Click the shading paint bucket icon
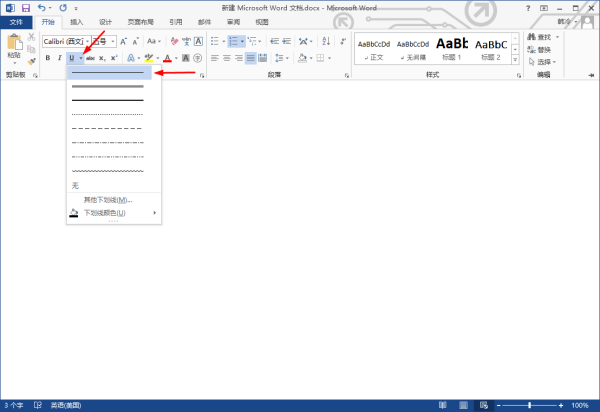Viewport: 600px width, 412px height. tap(302, 58)
